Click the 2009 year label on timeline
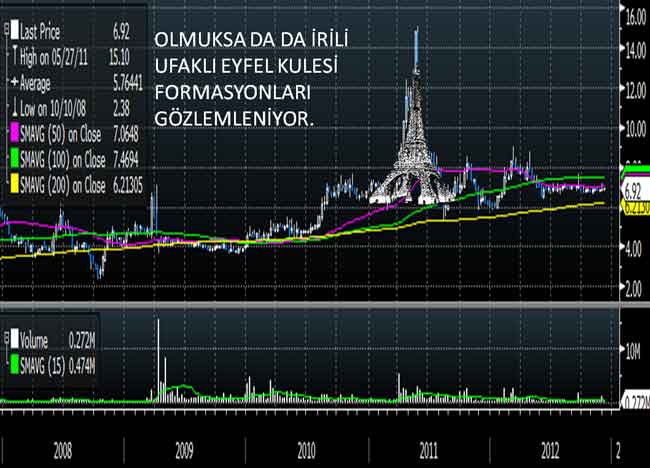 tap(184, 451)
